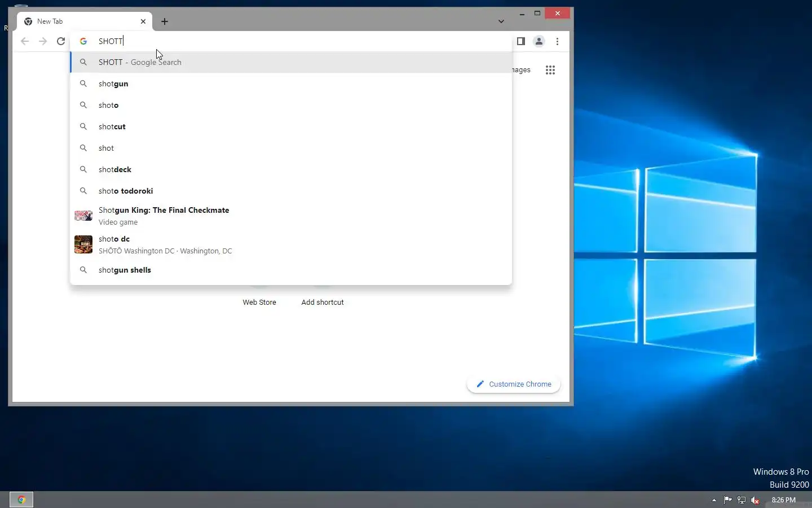Viewport: 812px width, 508px height.
Task: Choose the 'shot' suggestion
Action: tap(292, 148)
